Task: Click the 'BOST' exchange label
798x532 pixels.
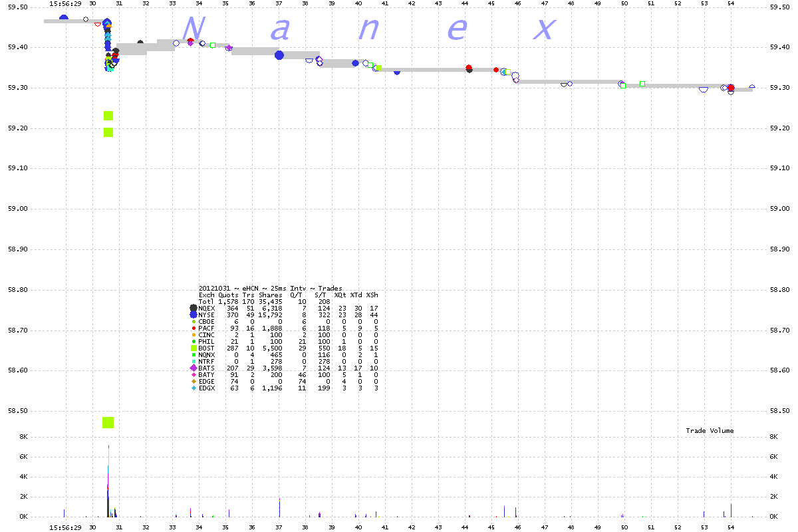Action: pos(207,348)
